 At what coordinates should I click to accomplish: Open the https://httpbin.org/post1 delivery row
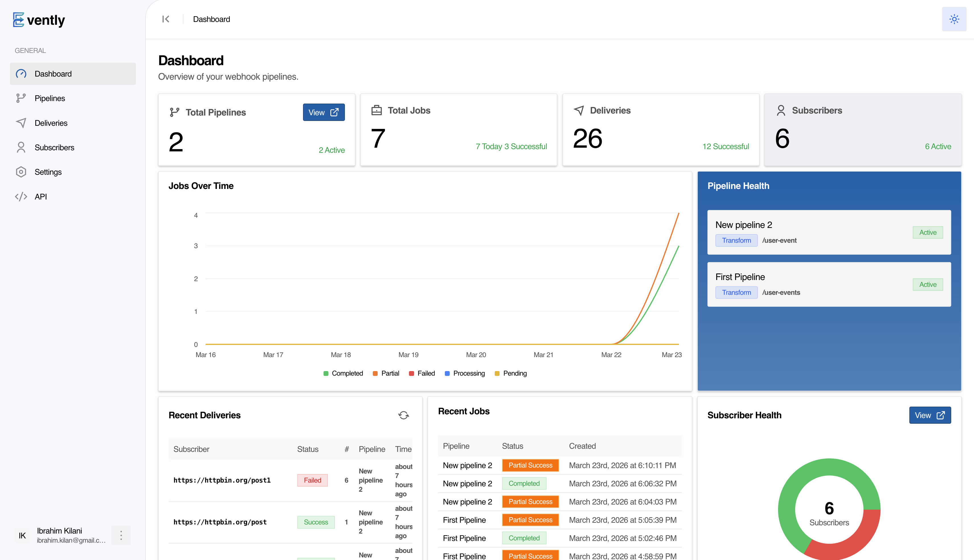(x=290, y=480)
